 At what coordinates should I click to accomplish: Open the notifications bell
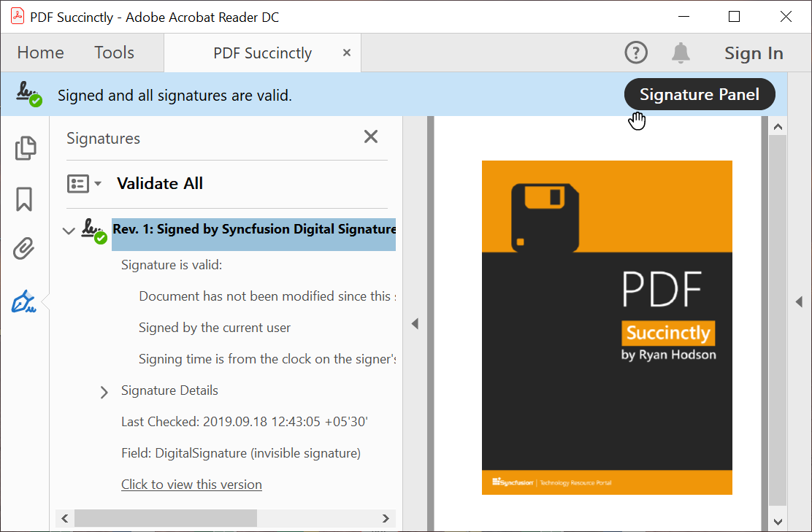pos(681,53)
